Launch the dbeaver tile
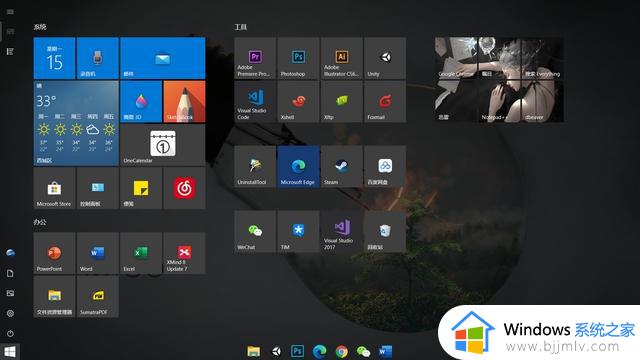 542,101
